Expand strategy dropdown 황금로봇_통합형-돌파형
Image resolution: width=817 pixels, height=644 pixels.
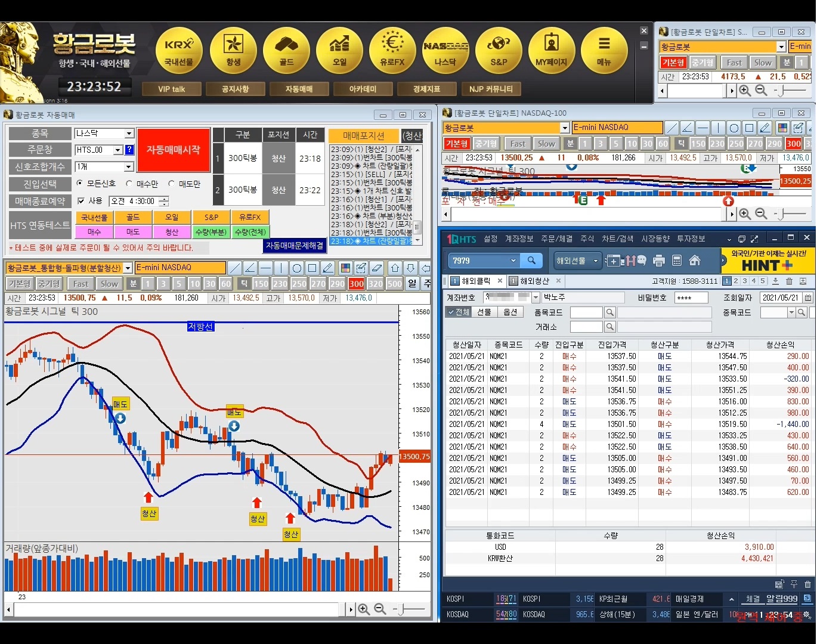(128, 268)
